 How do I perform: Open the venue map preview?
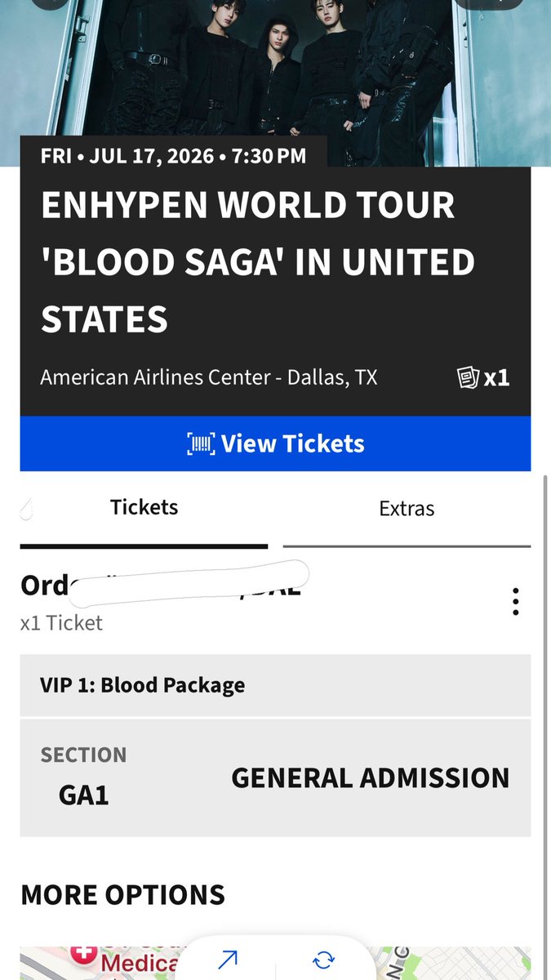275,963
